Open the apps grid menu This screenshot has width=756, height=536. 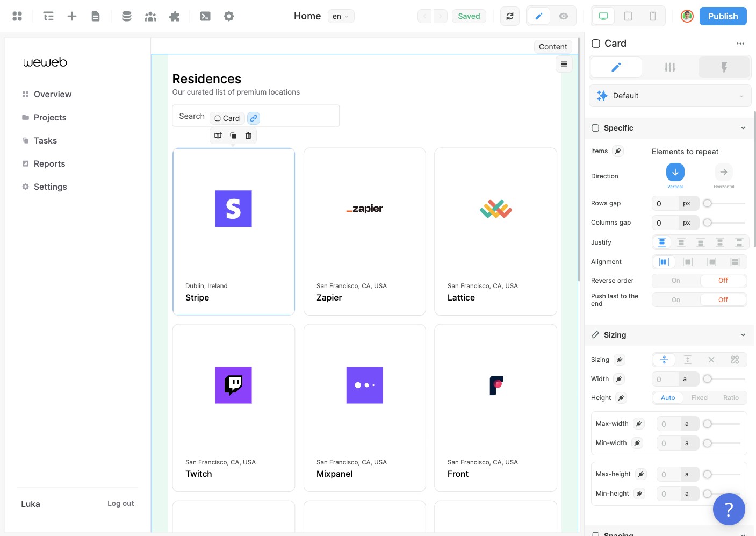click(x=17, y=16)
